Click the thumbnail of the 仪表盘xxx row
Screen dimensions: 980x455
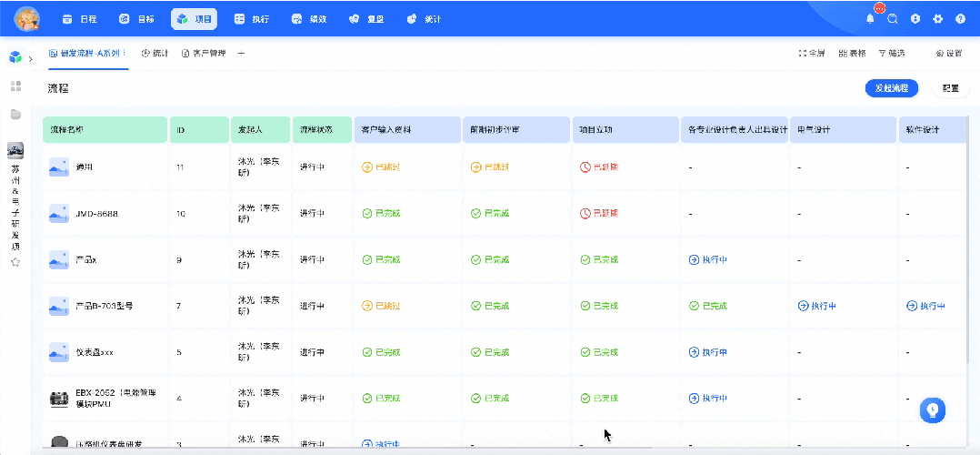59,352
